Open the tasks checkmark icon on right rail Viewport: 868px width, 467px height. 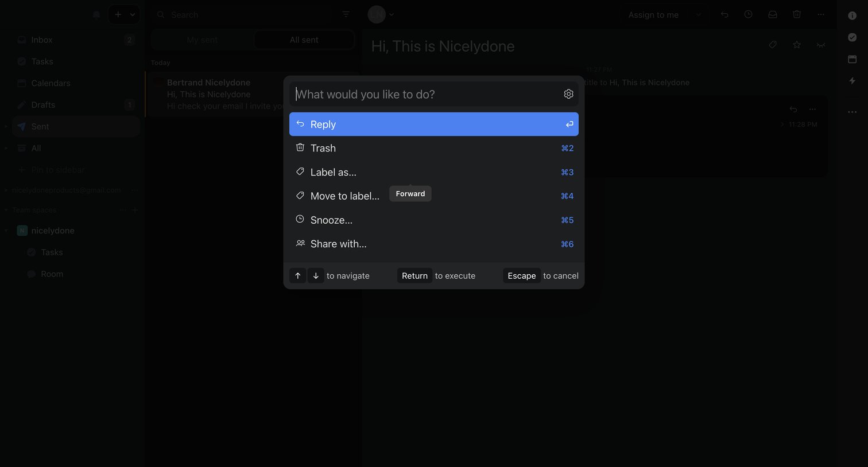click(x=852, y=37)
